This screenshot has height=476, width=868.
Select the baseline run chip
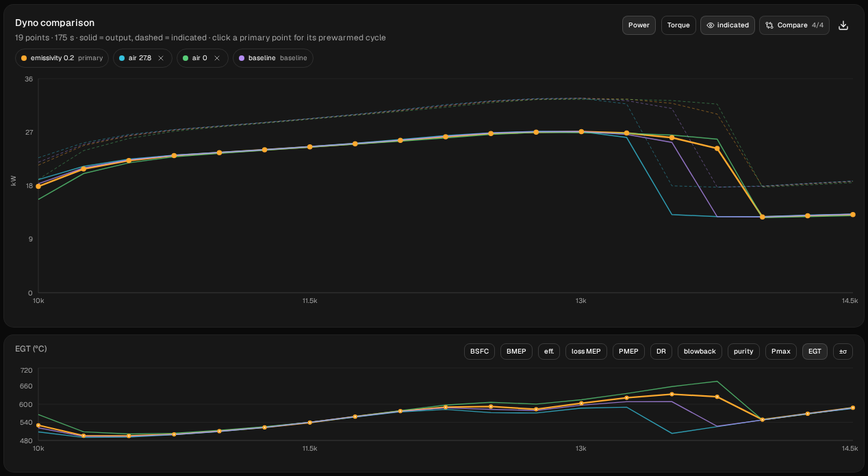(272, 58)
